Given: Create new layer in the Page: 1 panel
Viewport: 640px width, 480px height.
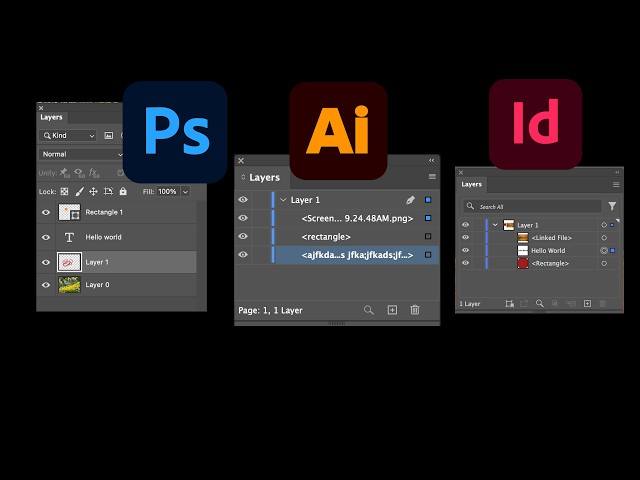Looking at the screenshot, I should click(392, 310).
